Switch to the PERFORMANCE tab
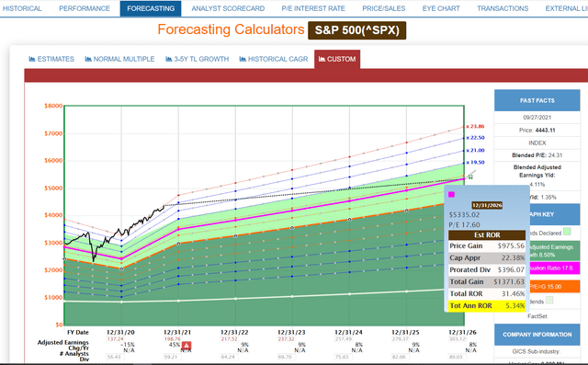 (85, 8)
